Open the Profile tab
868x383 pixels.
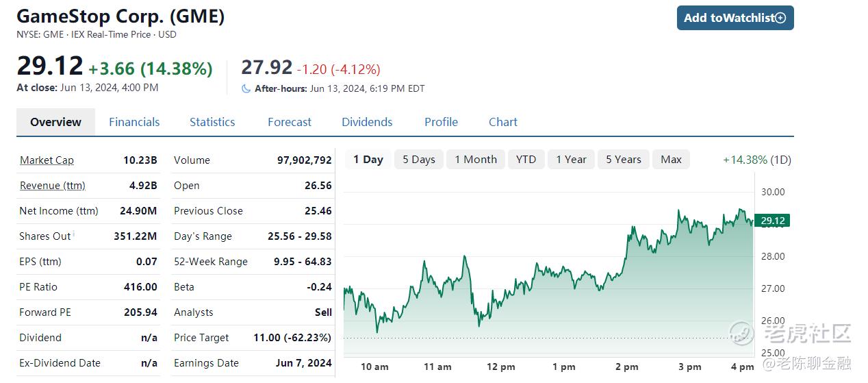(441, 122)
